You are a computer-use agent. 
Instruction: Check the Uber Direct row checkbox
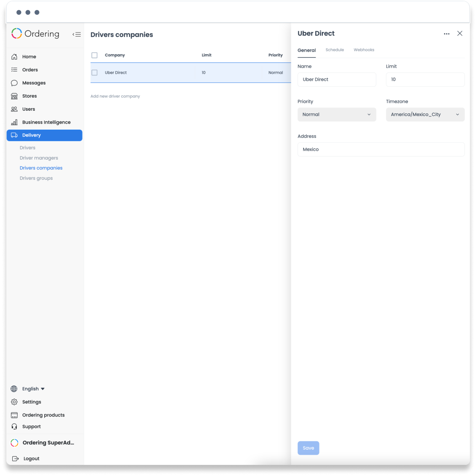click(94, 72)
